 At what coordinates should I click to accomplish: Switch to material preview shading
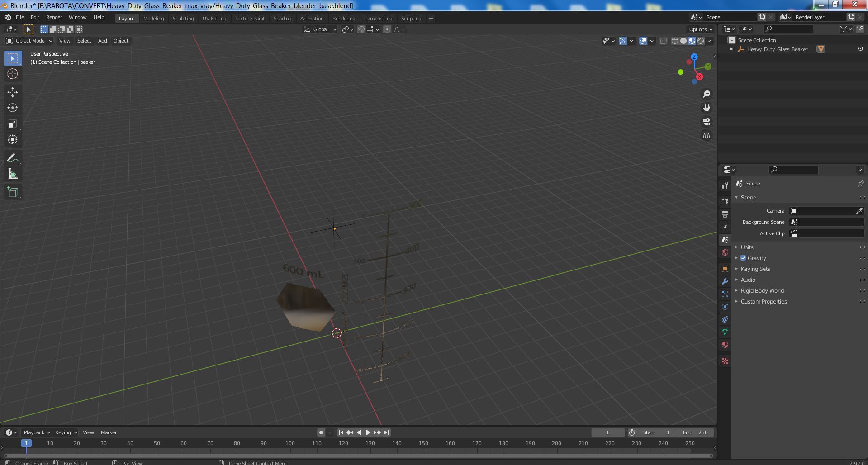click(692, 41)
